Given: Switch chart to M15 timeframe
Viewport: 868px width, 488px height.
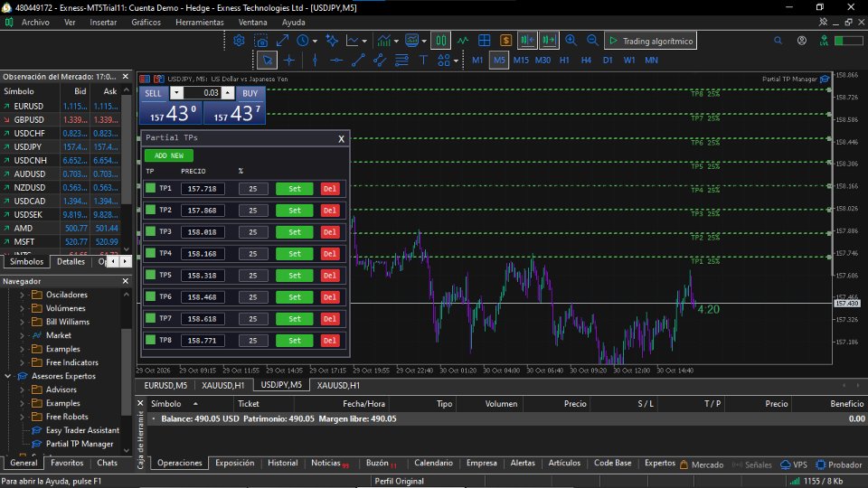Looking at the screenshot, I should coord(521,60).
